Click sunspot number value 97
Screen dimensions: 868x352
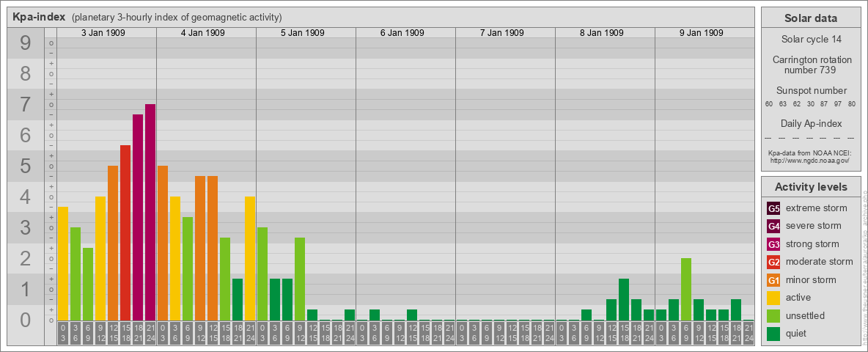(x=837, y=104)
